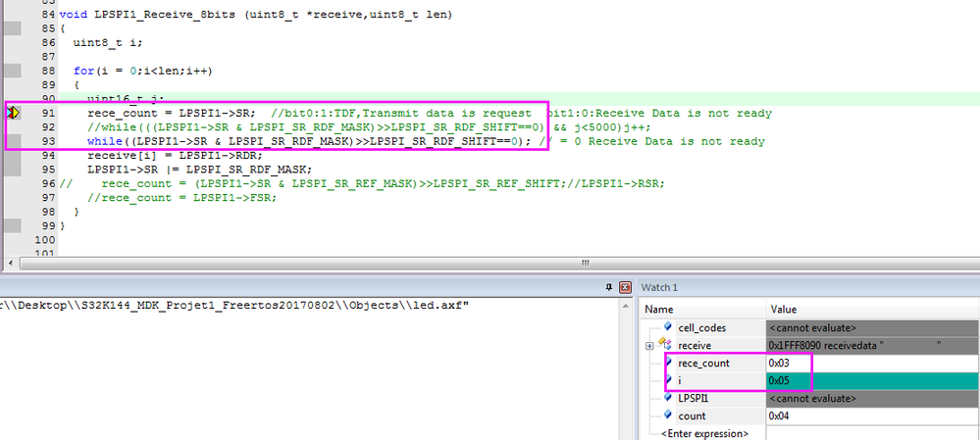Click the line number 89 in the margin

[48, 85]
